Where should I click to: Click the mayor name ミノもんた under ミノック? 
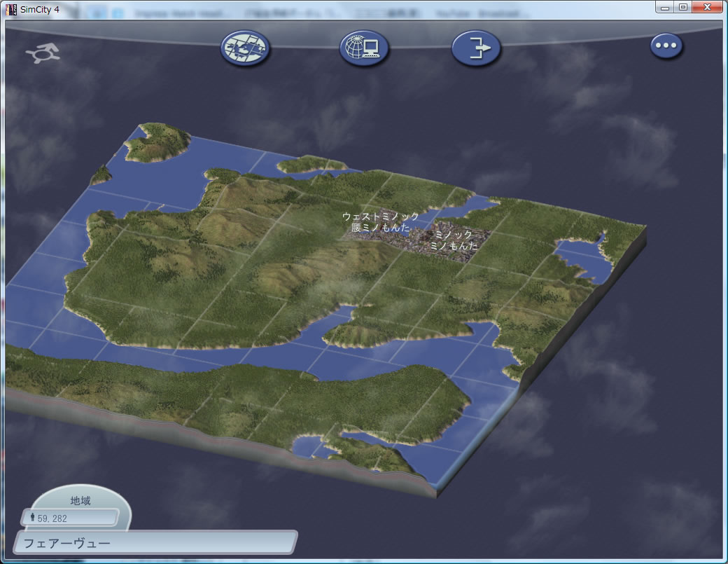click(x=453, y=246)
